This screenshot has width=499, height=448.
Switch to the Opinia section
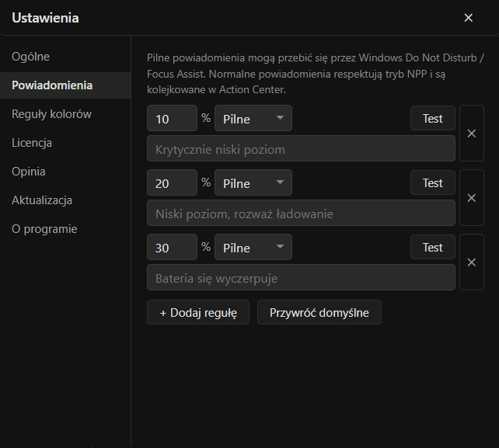pyautogui.click(x=65, y=172)
